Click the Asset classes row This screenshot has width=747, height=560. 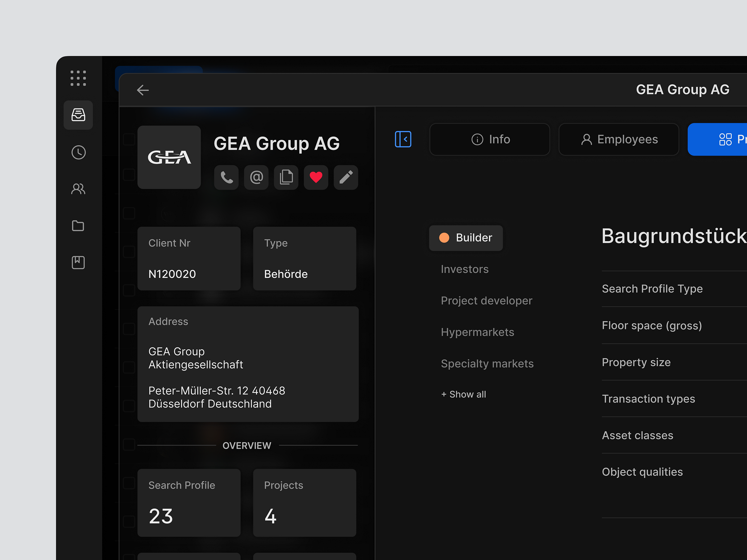(674, 436)
